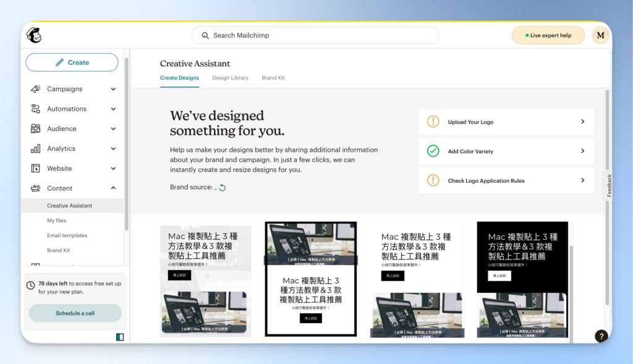The width and height of the screenshot is (633, 364).
Task: Click the Add Color Variety label
Action: (470, 151)
